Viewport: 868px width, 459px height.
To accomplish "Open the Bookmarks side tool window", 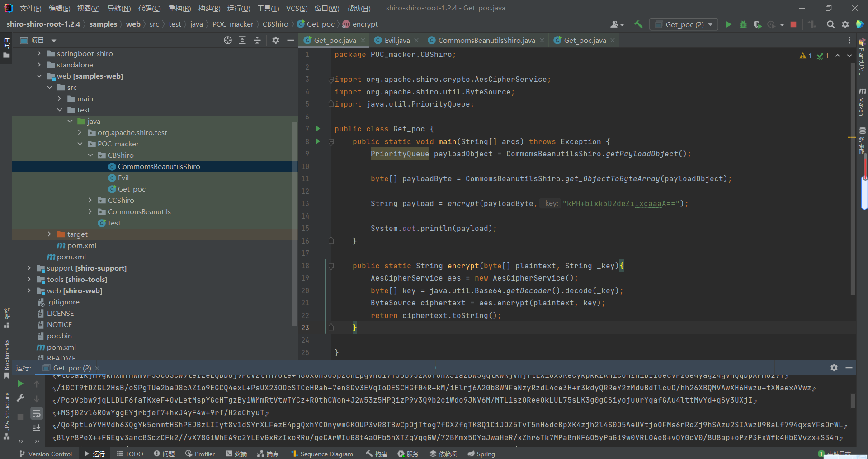I will [6, 360].
